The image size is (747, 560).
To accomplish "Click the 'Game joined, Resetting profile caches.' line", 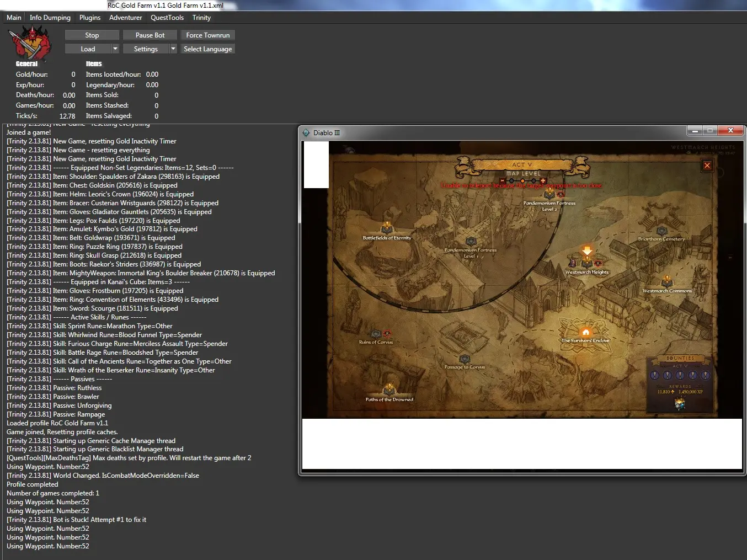I will click(x=62, y=432).
